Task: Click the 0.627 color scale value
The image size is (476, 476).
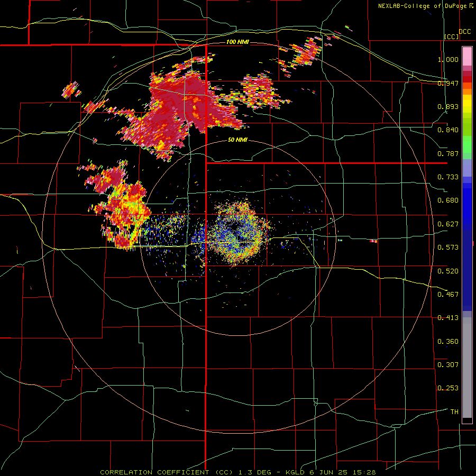Action: tap(448, 224)
